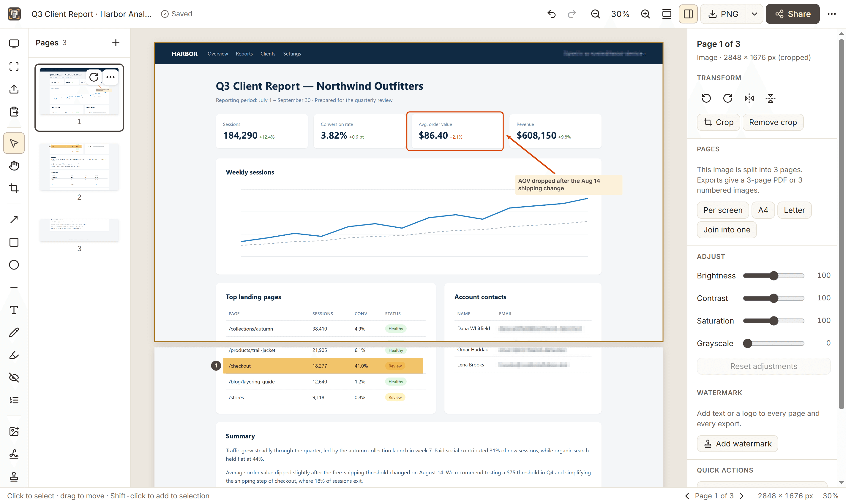Click the Add watermark button

737,443
